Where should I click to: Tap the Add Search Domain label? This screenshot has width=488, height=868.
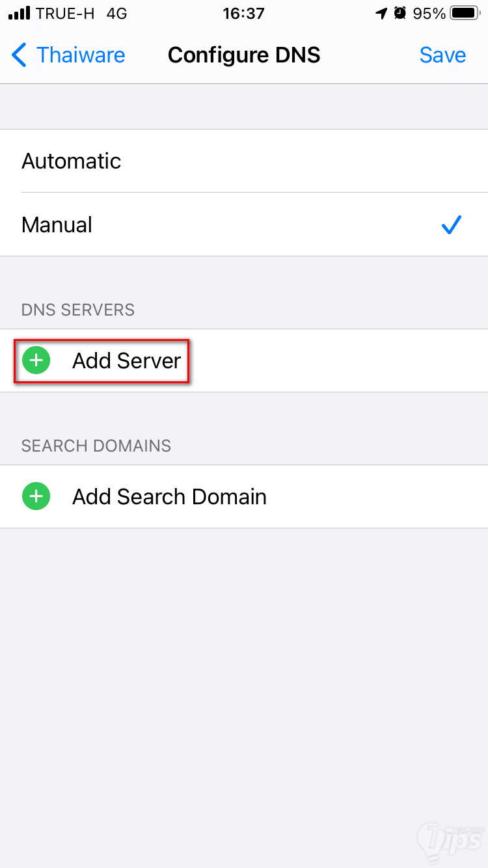coord(170,496)
